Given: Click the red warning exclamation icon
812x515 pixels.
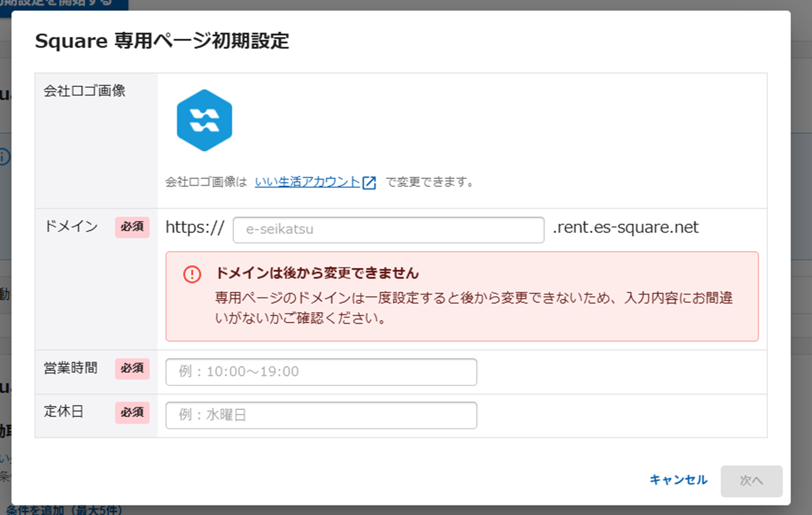Looking at the screenshot, I should coord(192,274).
